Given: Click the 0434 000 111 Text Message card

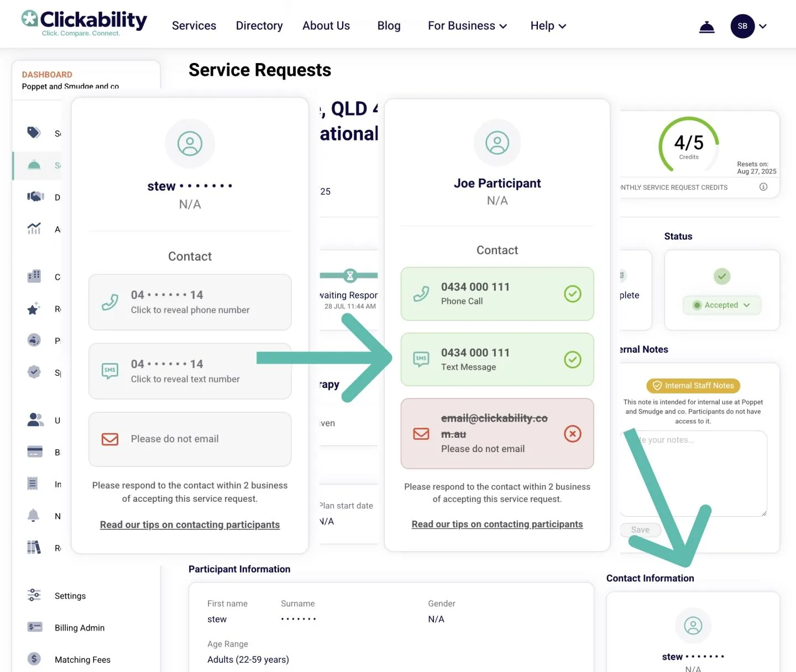Looking at the screenshot, I should [x=498, y=360].
